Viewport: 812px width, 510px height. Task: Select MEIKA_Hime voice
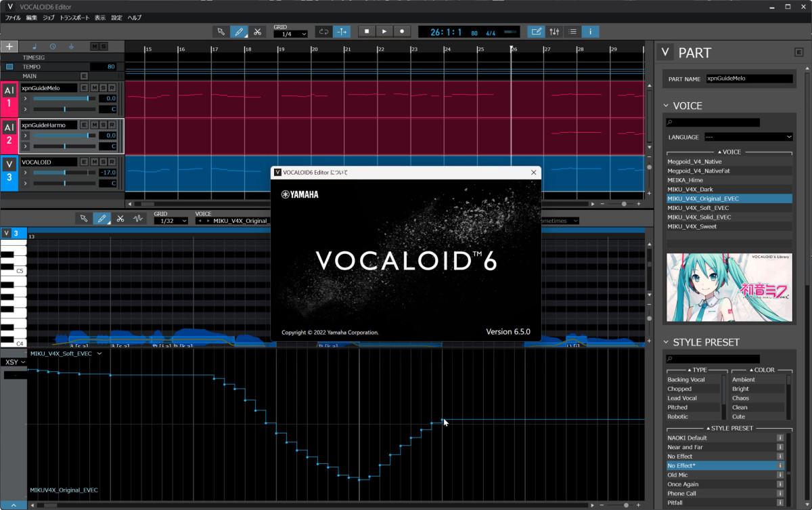coord(729,180)
